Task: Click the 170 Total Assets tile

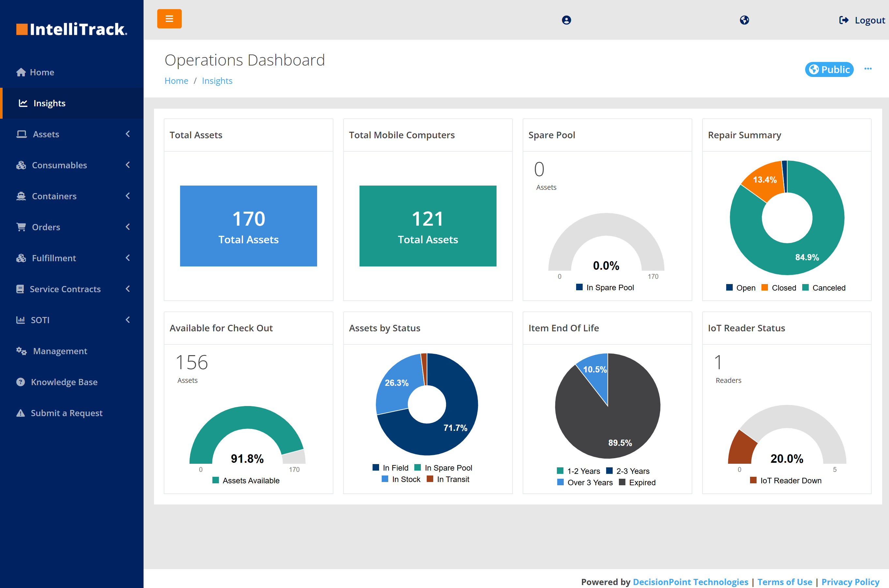Action: click(248, 226)
